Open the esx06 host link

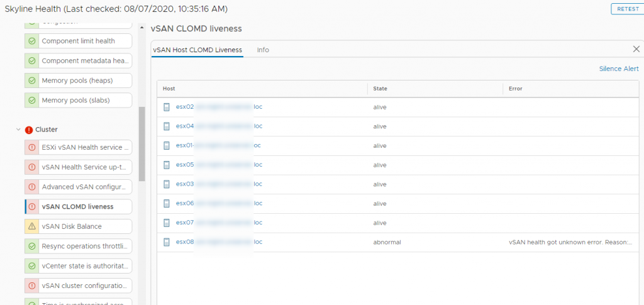pos(219,204)
